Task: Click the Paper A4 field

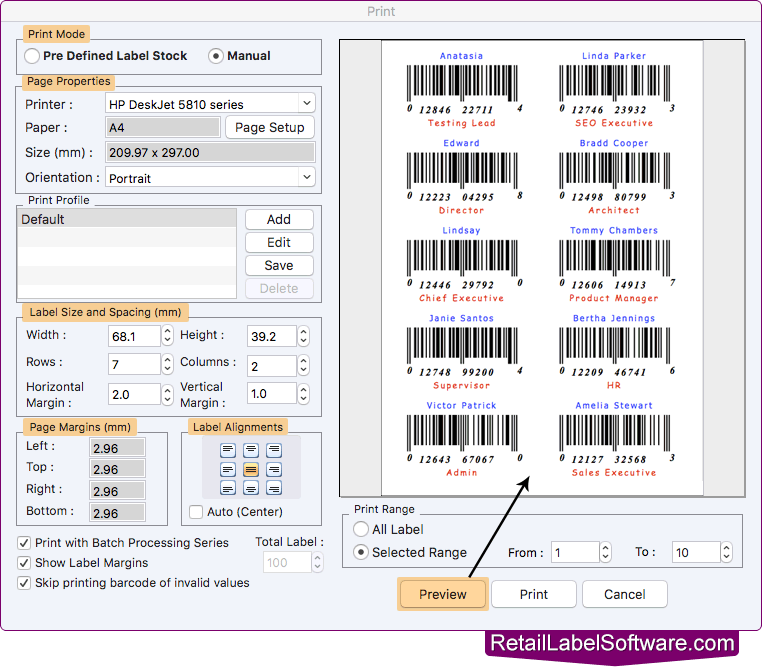Action: pos(163,127)
